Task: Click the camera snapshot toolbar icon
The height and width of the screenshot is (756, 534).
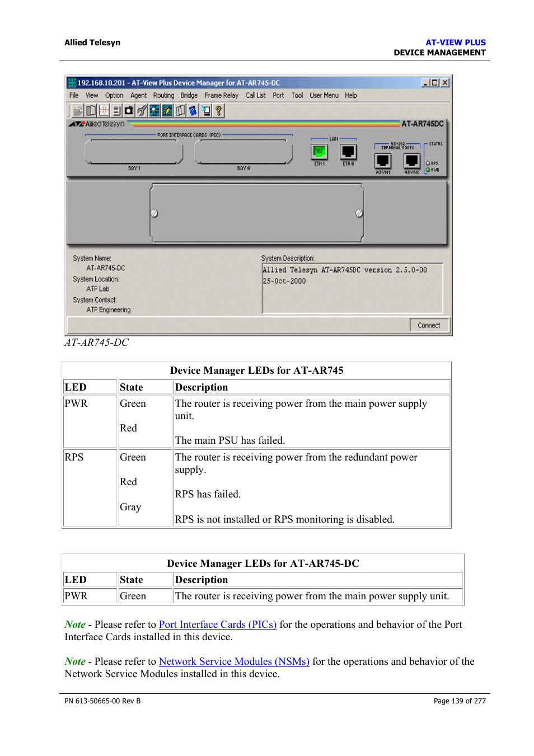Action: pyautogui.click(x=129, y=111)
